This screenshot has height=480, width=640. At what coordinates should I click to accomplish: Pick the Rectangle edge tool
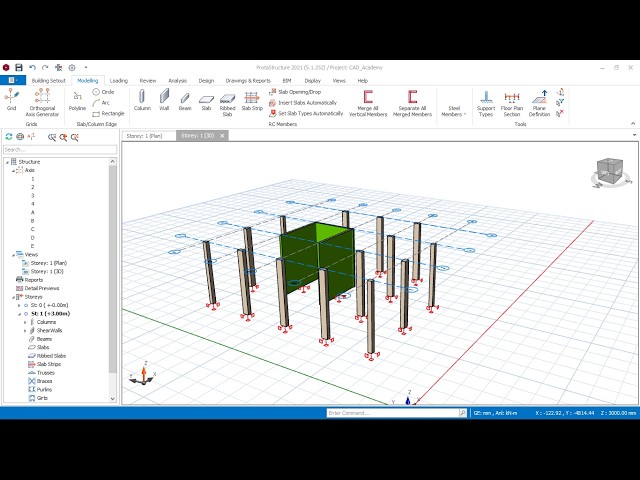(x=108, y=113)
